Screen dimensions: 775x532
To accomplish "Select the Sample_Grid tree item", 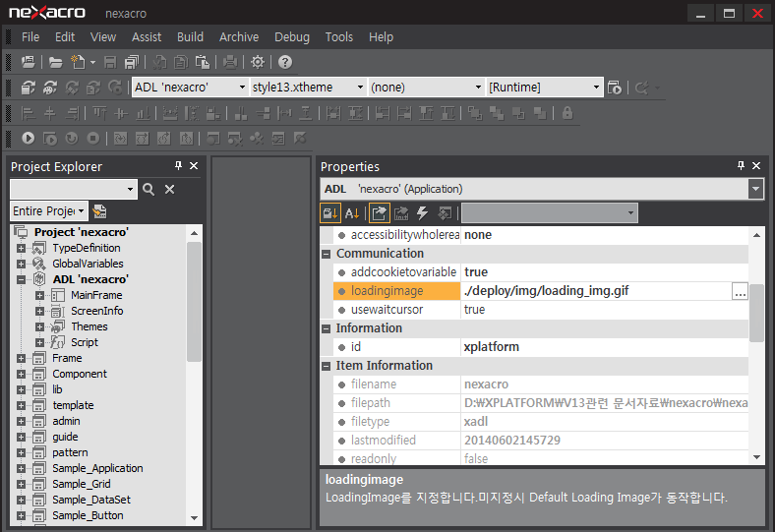I will (x=82, y=484).
